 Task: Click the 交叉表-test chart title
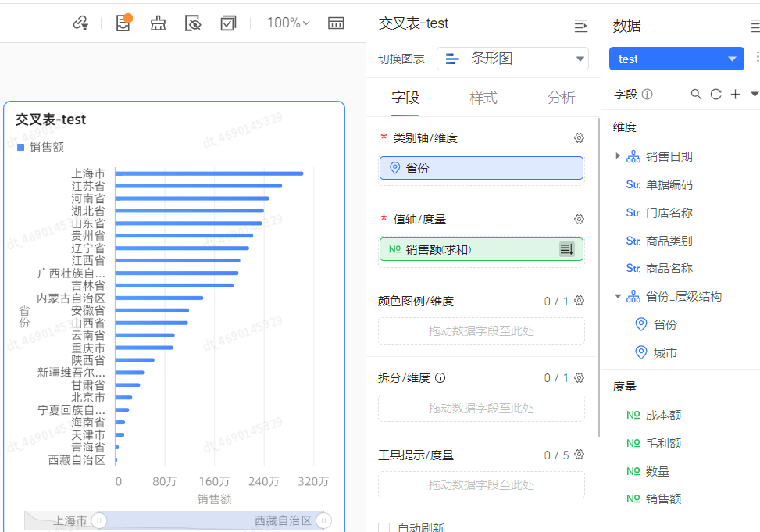click(x=51, y=120)
